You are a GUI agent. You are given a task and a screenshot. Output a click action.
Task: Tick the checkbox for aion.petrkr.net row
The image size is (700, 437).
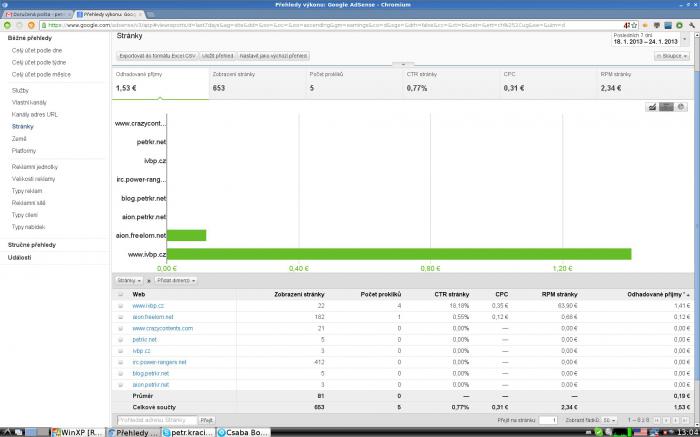pyautogui.click(x=121, y=384)
